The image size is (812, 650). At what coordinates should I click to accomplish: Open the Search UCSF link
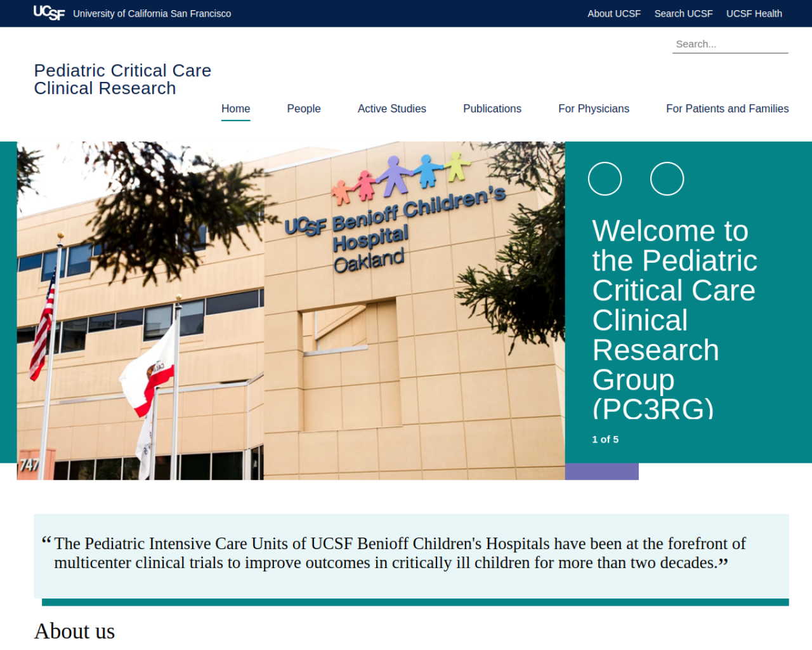[683, 13]
